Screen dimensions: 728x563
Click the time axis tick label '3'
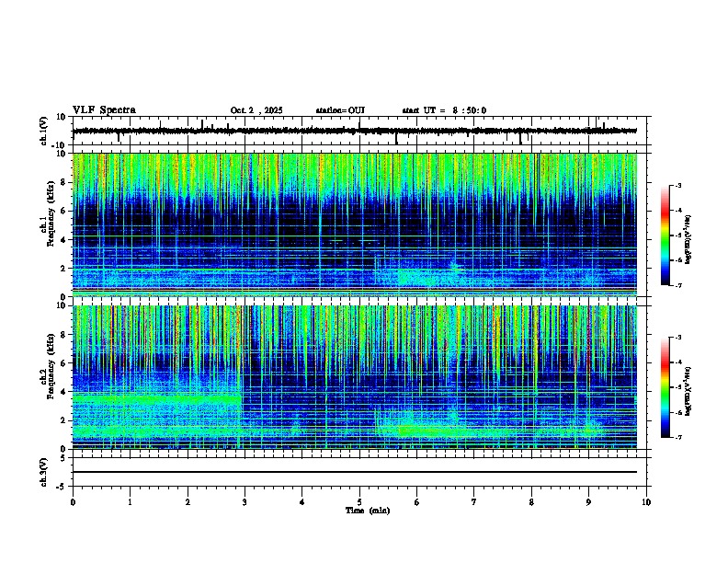coord(245,502)
